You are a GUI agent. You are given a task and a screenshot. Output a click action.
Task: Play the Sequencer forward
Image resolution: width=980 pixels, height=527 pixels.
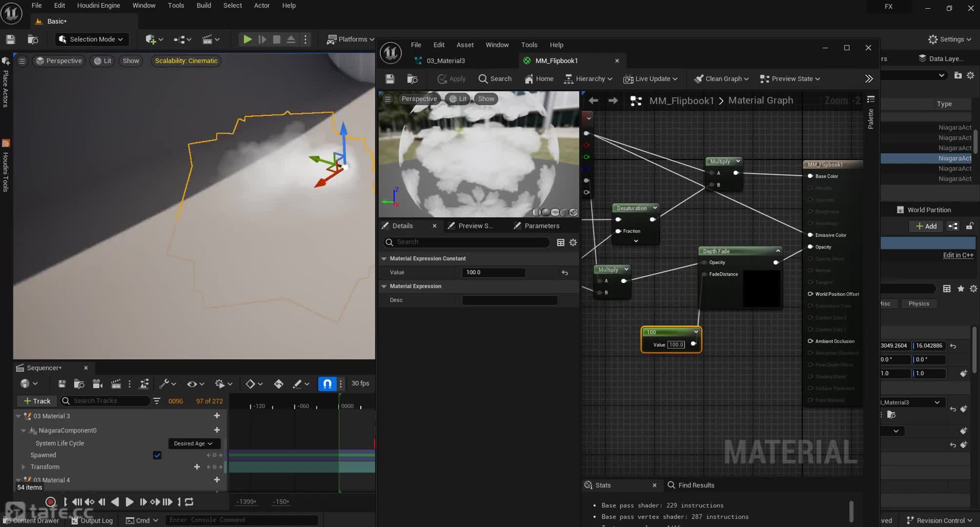point(129,502)
